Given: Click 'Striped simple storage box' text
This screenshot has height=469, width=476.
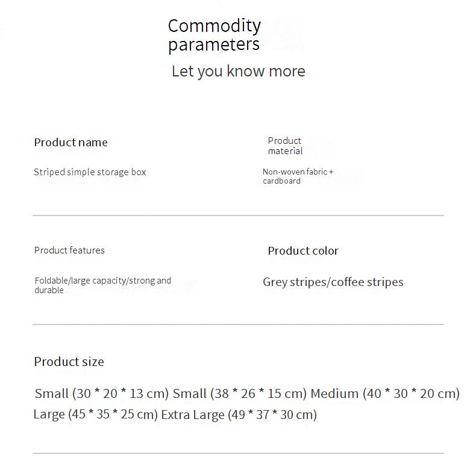Looking at the screenshot, I should 90,172.
